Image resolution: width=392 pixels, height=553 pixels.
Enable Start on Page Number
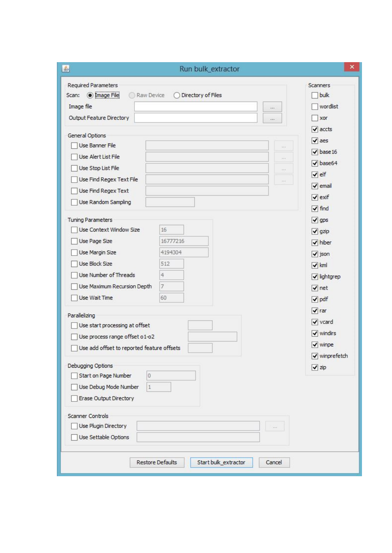[x=74, y=376]
